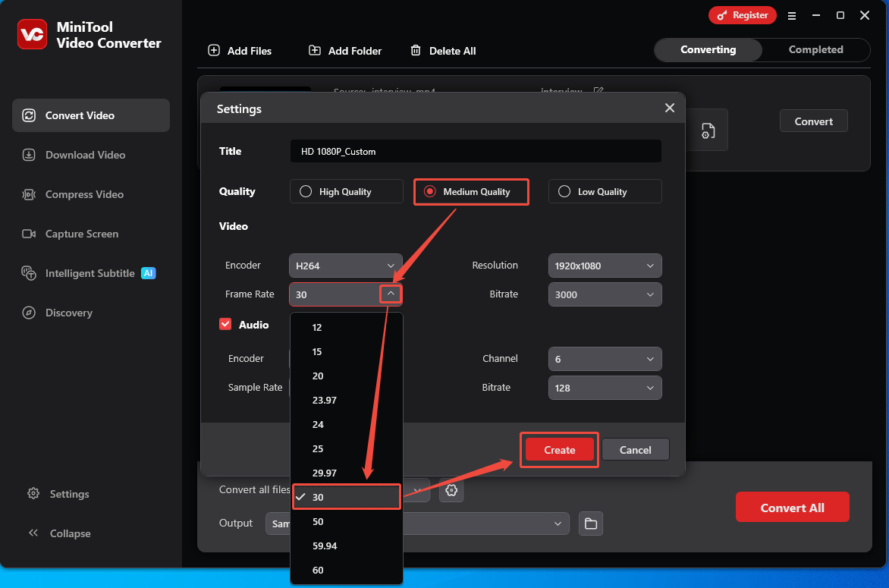Image resolution: width=889 pixels, height=588 pixels.
Task: Uncheck the Audio checkbox
Action: pyautogui.click(x=225, y=324)
